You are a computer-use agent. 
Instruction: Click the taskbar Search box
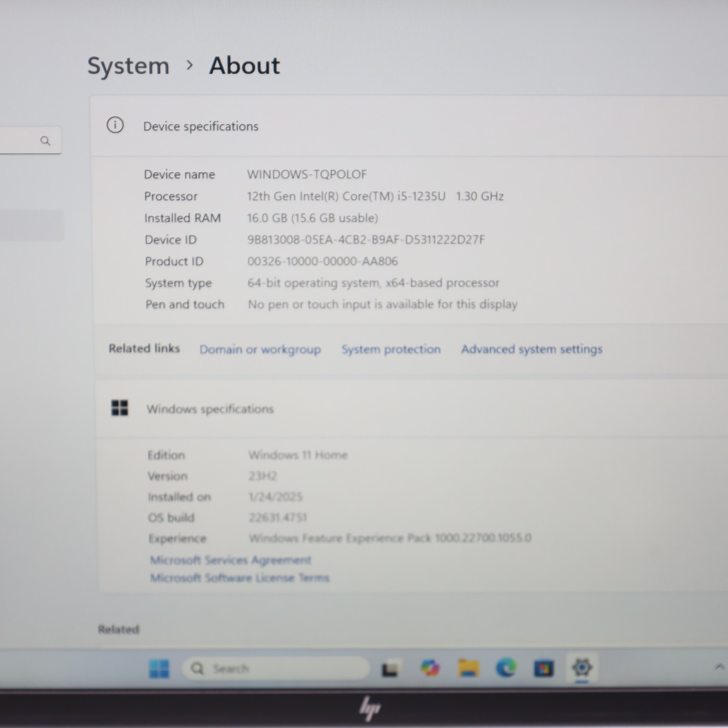click(276, 668)
